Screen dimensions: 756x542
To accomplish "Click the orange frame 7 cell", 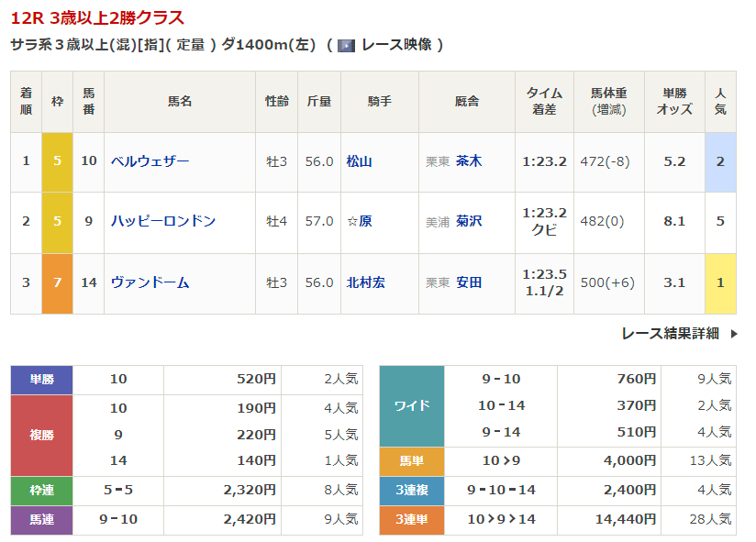I will (57, 282).
